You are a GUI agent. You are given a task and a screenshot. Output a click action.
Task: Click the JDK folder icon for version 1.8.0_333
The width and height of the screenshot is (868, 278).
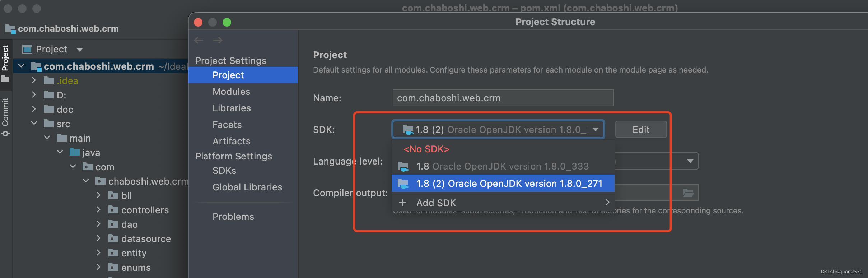click(x=403, y=166)
